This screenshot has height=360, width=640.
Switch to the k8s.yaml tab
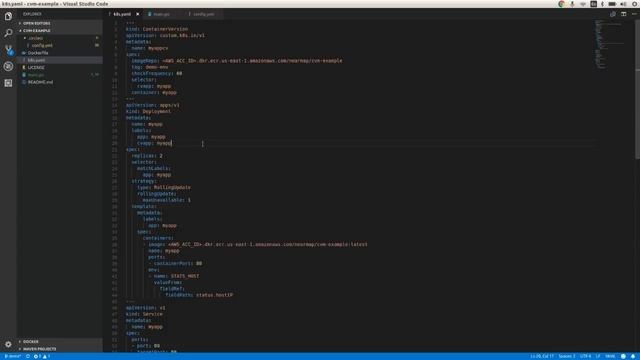(x=122, y=14)
